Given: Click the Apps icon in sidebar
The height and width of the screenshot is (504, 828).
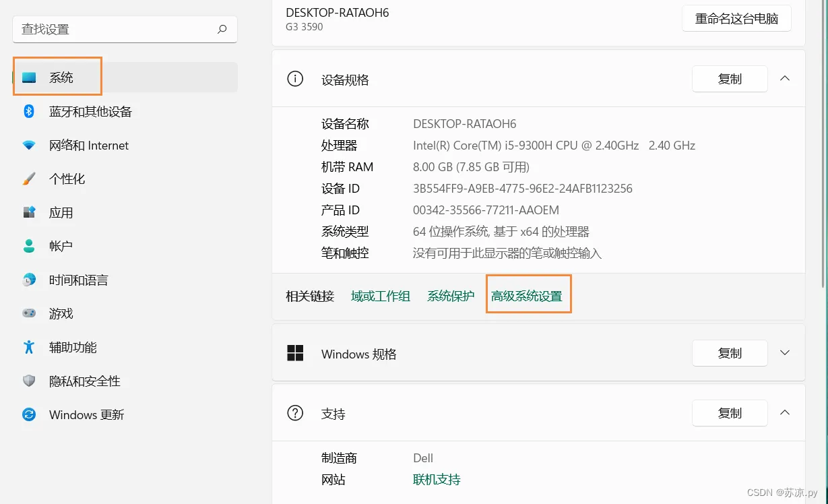Looking at the screenshot, I should 29,212.
